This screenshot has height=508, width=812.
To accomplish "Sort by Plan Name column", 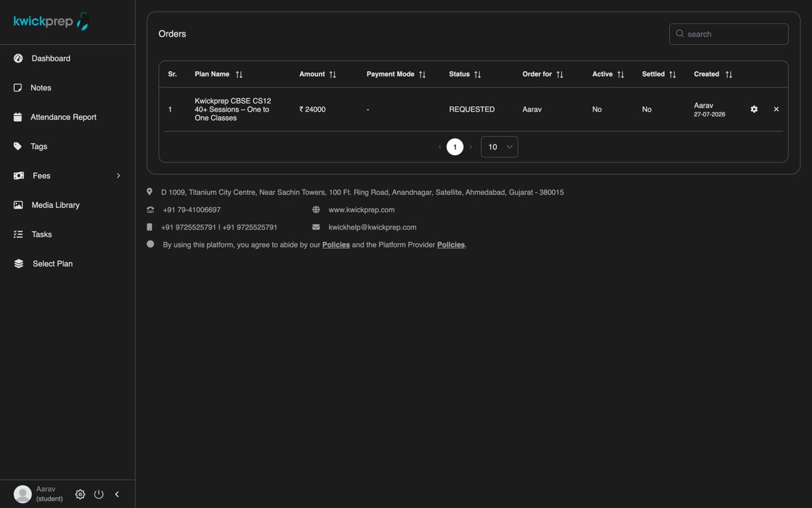I will tap(239, 75).
